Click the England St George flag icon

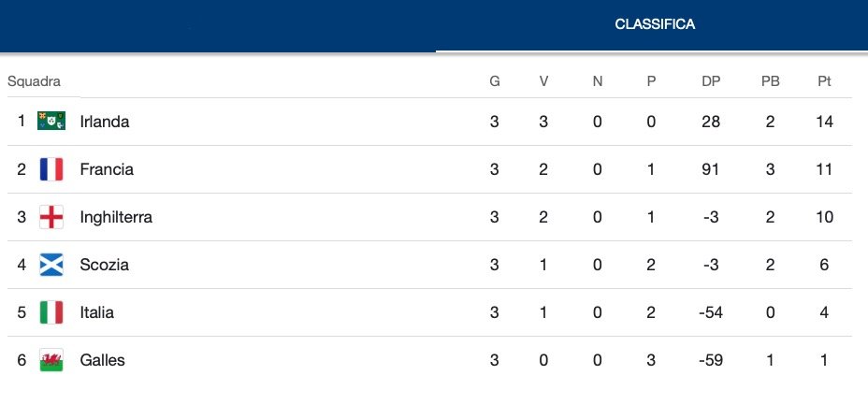pos(51,216)
